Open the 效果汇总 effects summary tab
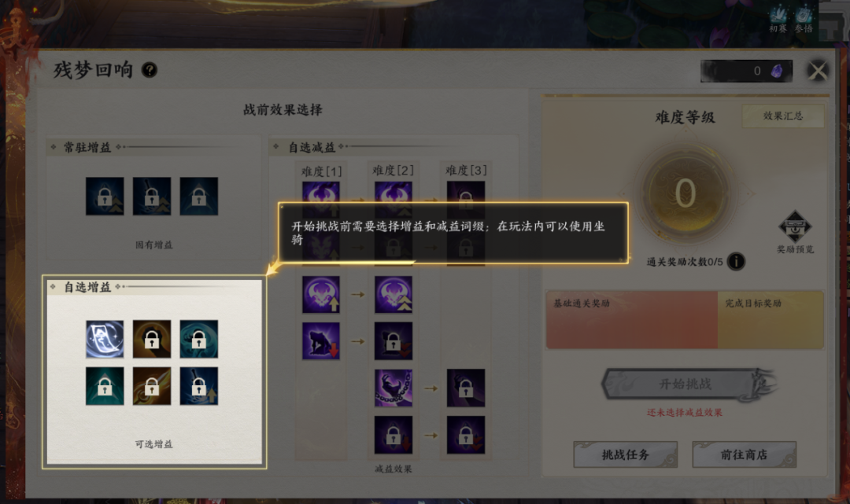 point(783,116)
